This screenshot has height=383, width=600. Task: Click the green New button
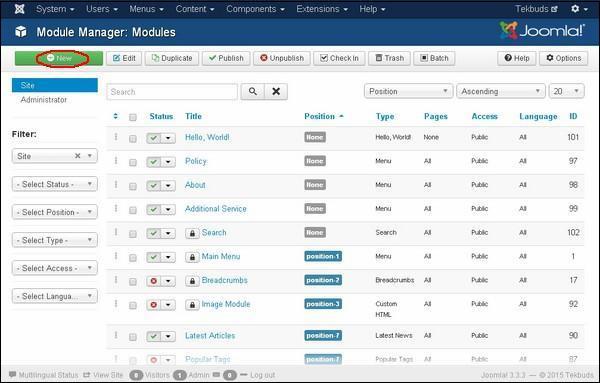point(59,58)
